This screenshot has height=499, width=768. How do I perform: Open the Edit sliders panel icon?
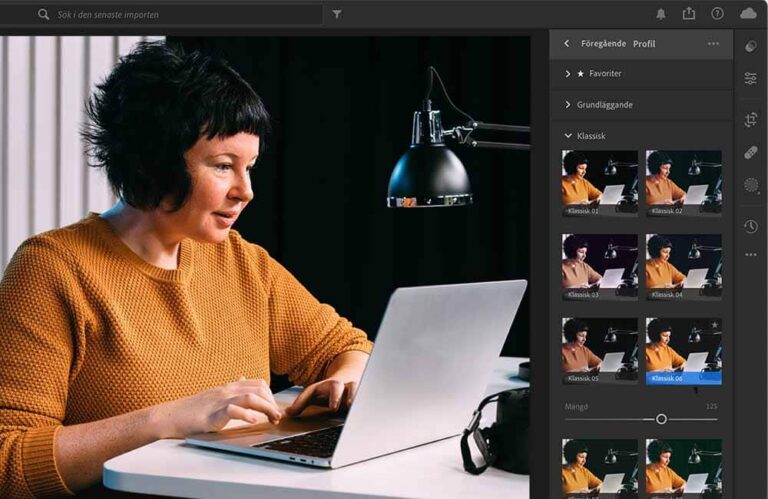(751, 78)
